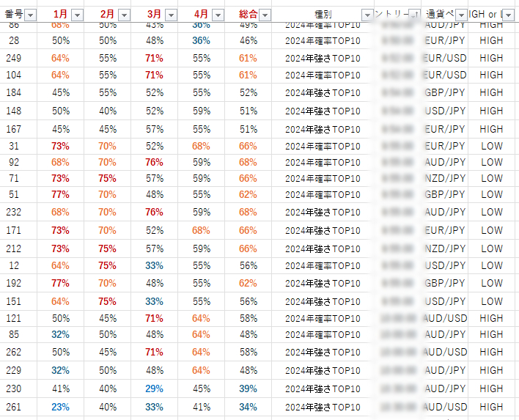Screen dimensions: 519x420
Task: Open the 種別 column filter dropdown
Action: 367,15
